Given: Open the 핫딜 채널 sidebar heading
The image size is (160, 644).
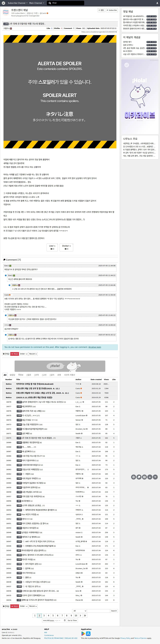Looking at the screenshot, I should 128,11.
